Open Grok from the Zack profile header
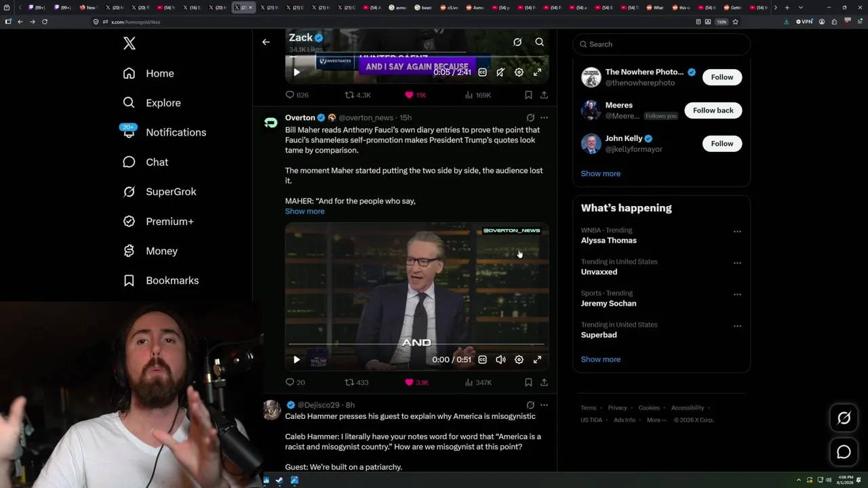The image size is (868, 488). click(517, 42)
